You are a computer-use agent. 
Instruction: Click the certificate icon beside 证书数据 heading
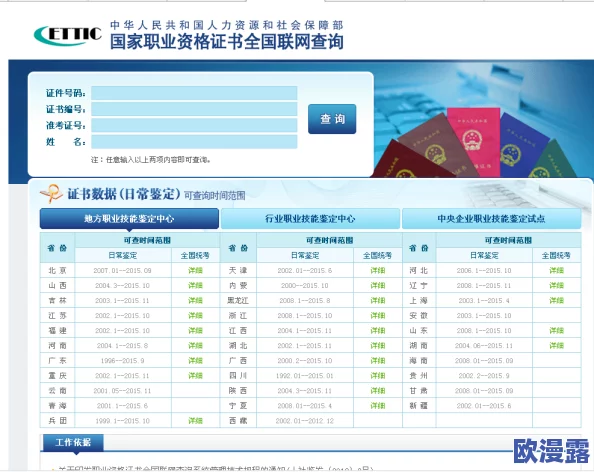[51, 194]
